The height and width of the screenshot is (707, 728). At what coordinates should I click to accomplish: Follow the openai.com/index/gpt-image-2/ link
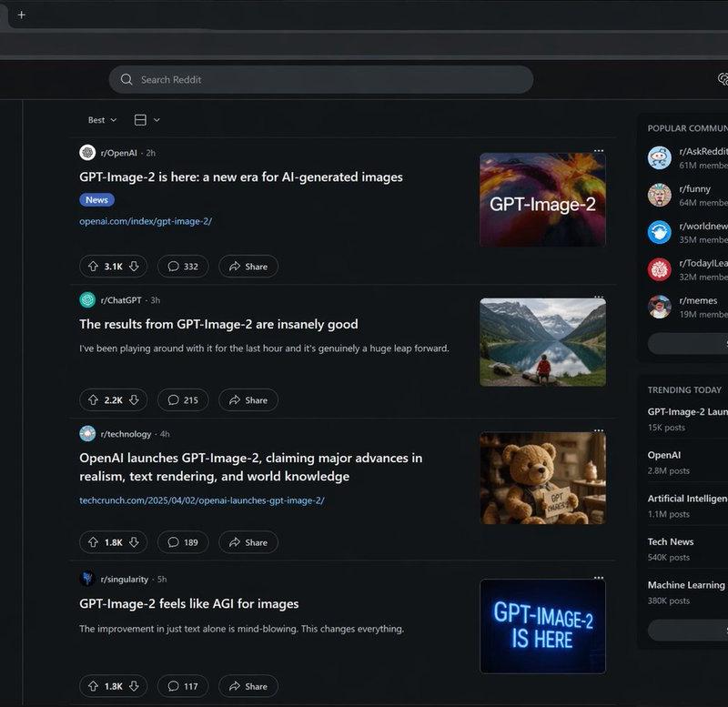146,221
